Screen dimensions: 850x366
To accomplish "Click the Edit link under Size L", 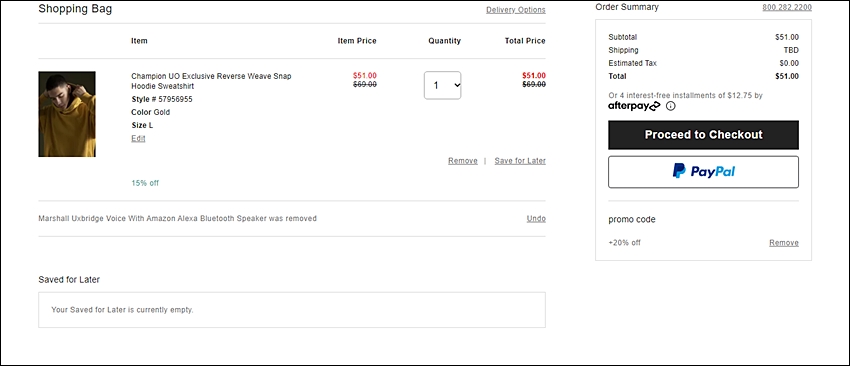I will coord(138,138).
